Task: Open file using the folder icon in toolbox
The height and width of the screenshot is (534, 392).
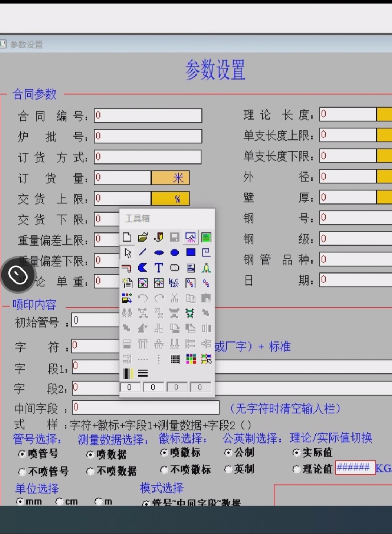Action: (143, 238)
